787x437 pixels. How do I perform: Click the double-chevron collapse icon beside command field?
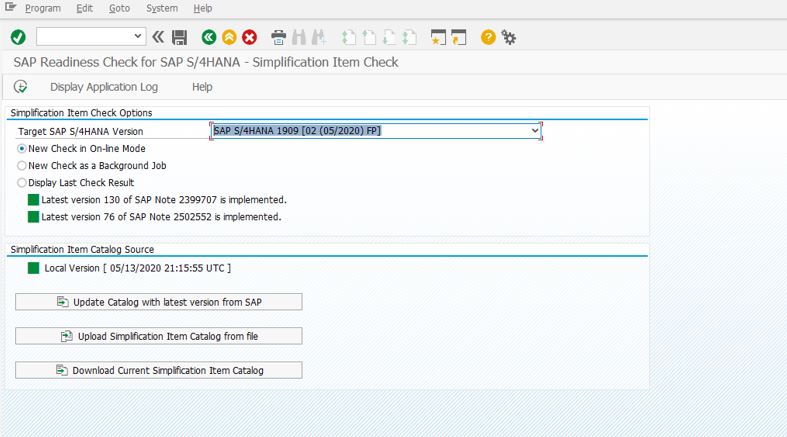pos(158,37)
